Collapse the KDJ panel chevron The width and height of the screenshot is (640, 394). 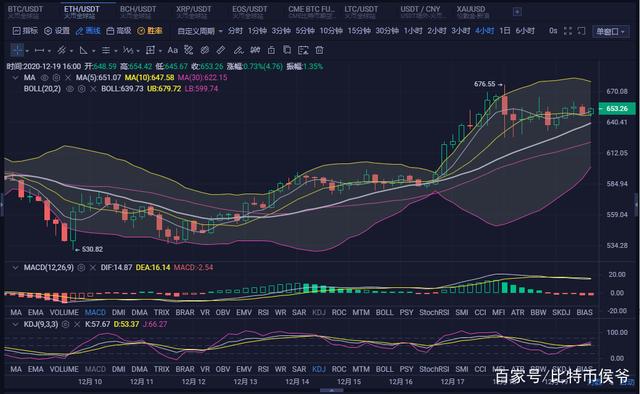16,324
